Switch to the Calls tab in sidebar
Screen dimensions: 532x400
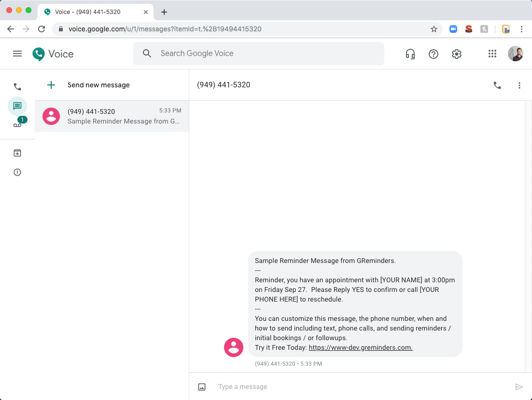click(x=17, y=87)
